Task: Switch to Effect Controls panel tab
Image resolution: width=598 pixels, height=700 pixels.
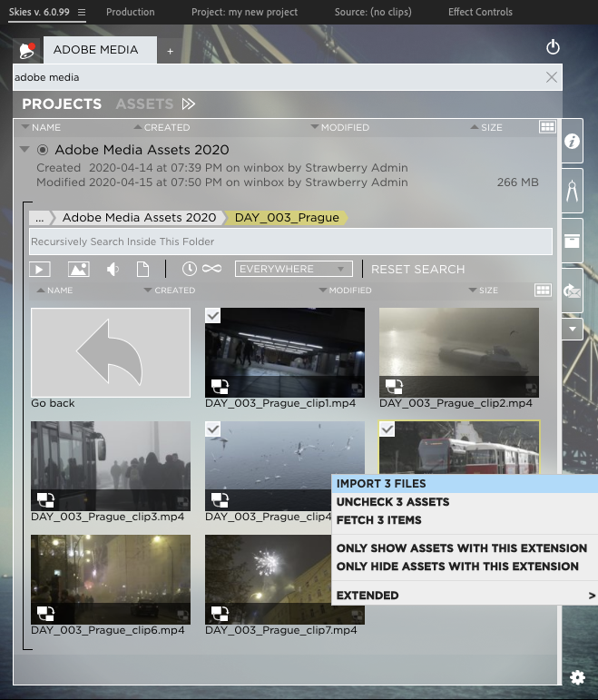Action: (480, 12)
